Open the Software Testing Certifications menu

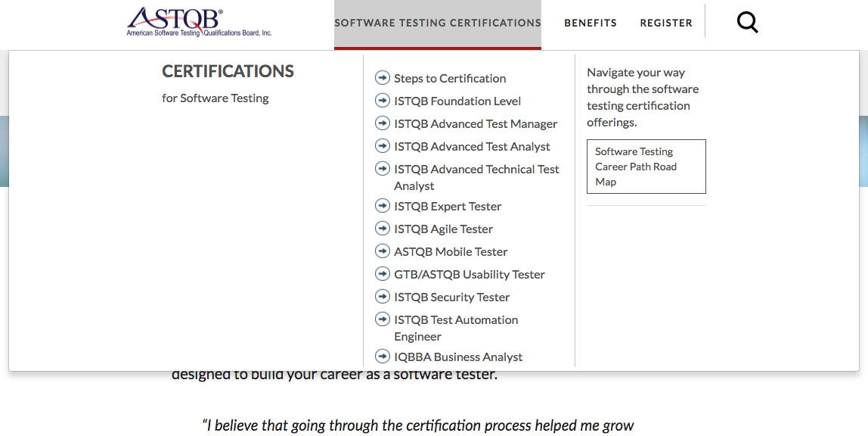(x=438, y=23)
